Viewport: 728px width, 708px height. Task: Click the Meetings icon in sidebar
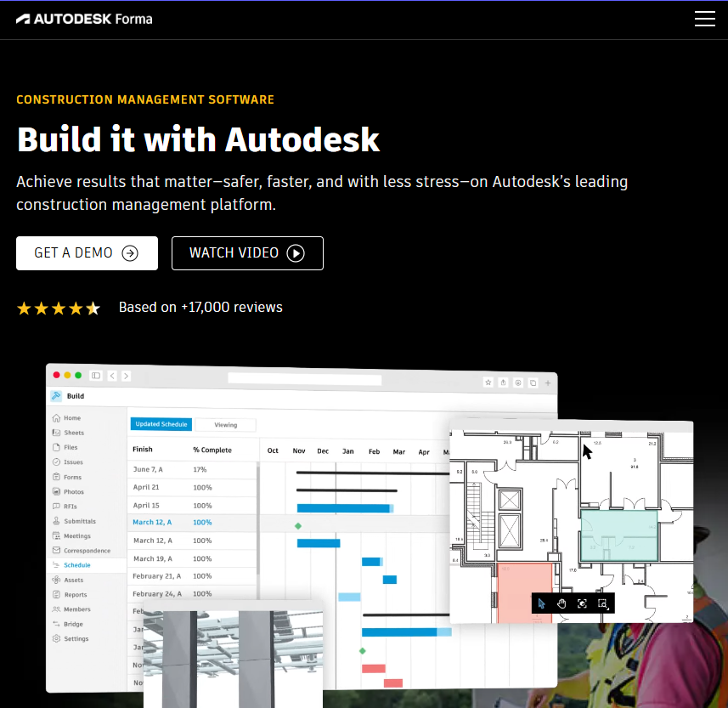(56, 535)
